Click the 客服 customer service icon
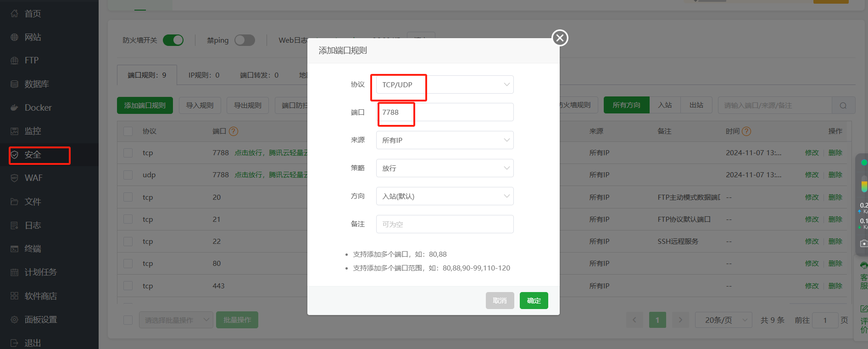 (x=864, y=265)
